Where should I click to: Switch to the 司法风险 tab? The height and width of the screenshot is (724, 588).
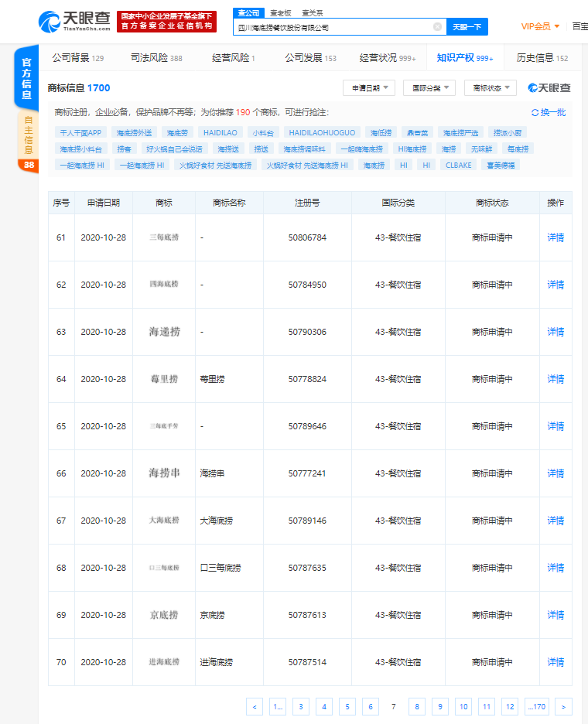pyautogui.click(x=156, y=58)
